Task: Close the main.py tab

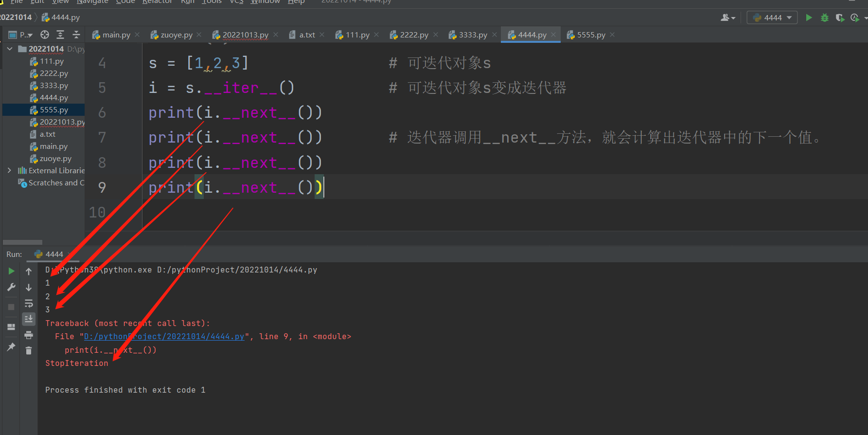Action: pyautogui.click(x=137, y=35)
